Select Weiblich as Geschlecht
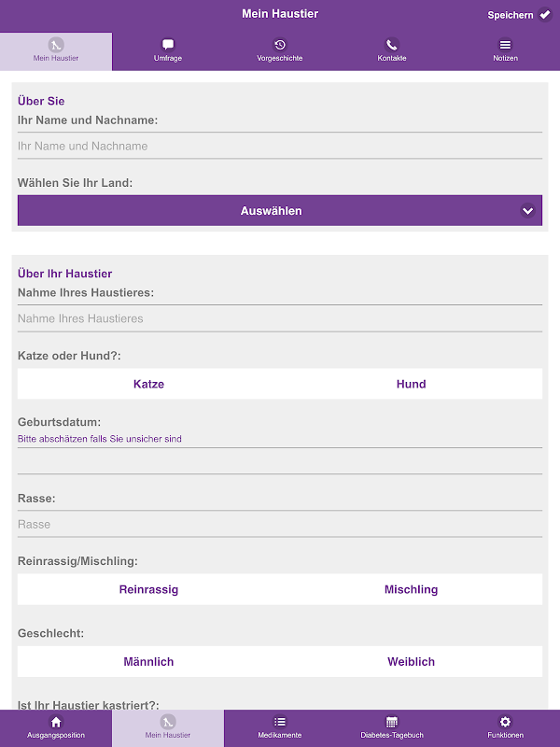This screenshot has width=560, height=747. click(x=411, y=662)
